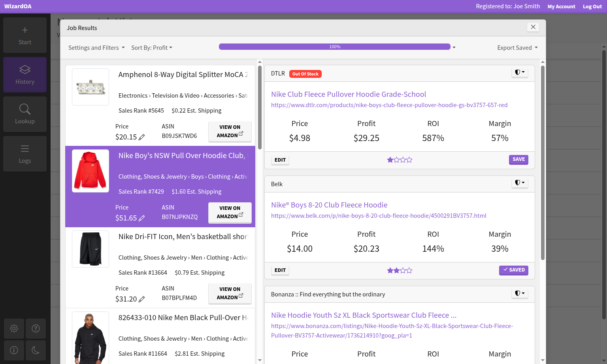Viewport: 607px width, 364px height.
Task: Toggle dark mode with moon icon
Action: tap(36, 350)
